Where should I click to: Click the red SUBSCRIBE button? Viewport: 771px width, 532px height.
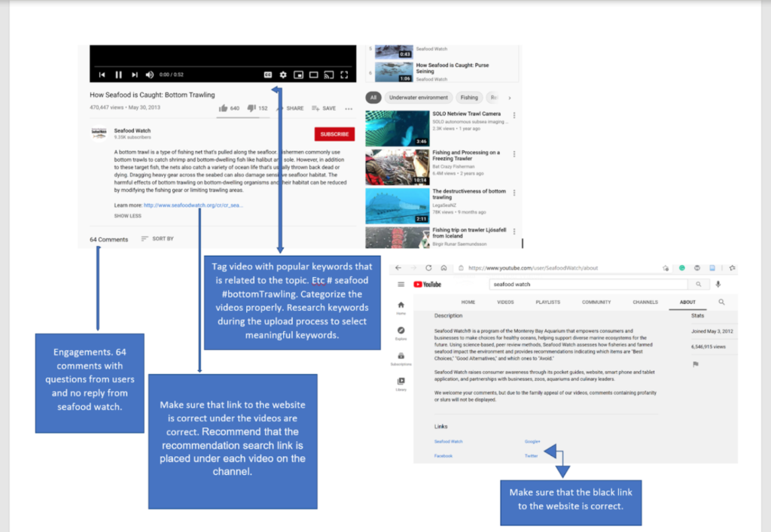tap(334, 134)
